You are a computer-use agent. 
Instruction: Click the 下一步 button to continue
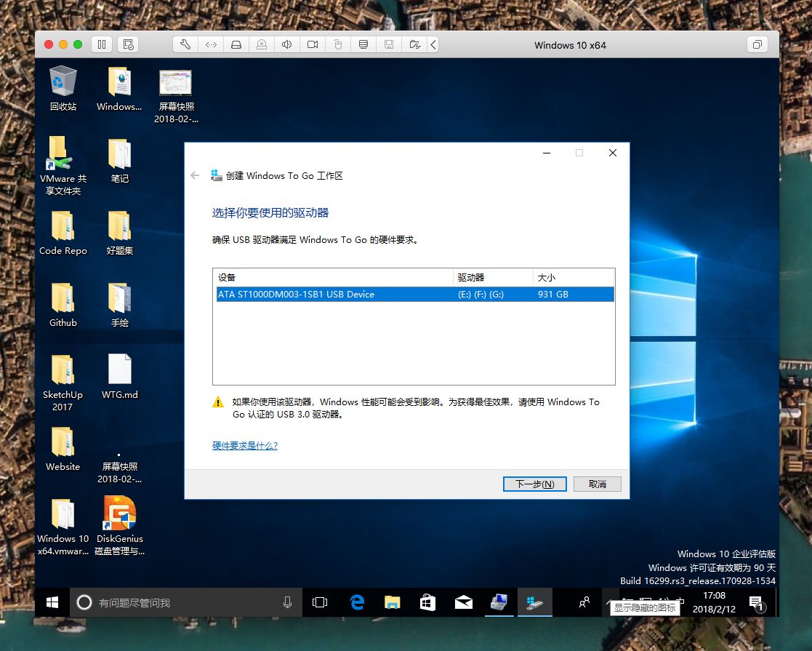[x=534, y=484]
